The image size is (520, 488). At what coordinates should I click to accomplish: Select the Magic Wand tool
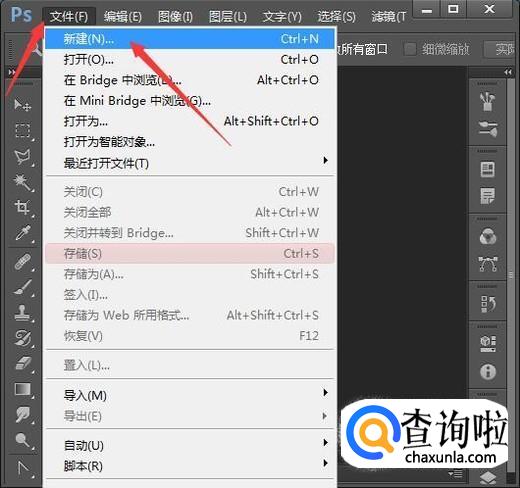click(x=23, y=182)
